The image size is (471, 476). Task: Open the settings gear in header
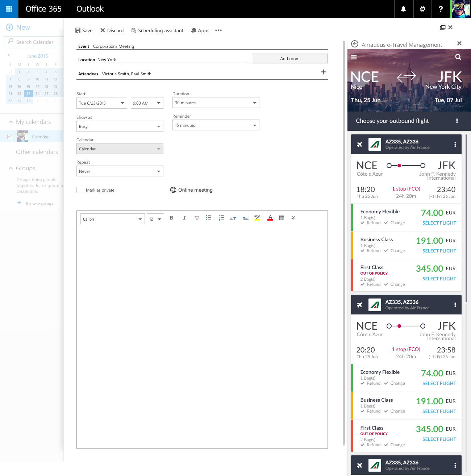(x=422, y=9)
